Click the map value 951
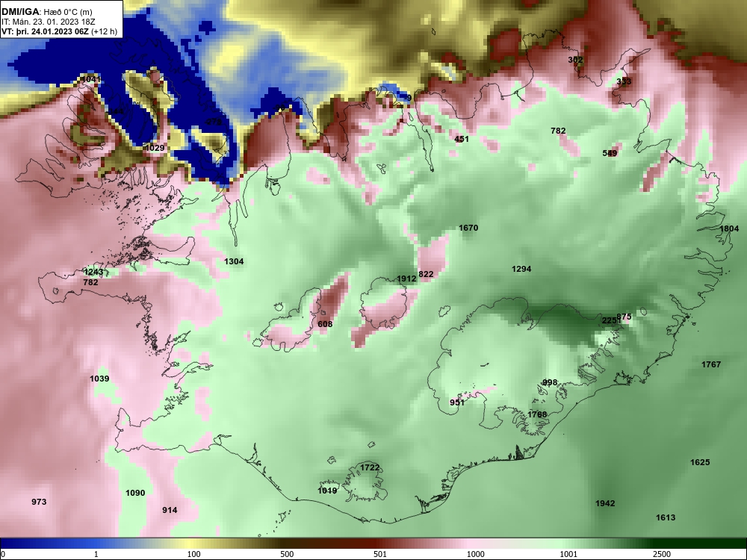This screenshot has width=747, height=560. coord(457,402)
